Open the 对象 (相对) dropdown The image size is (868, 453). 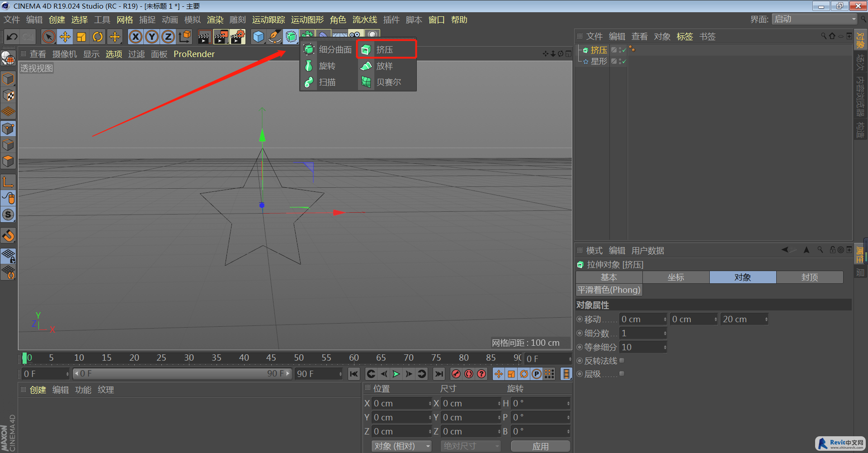click(401, 446)
